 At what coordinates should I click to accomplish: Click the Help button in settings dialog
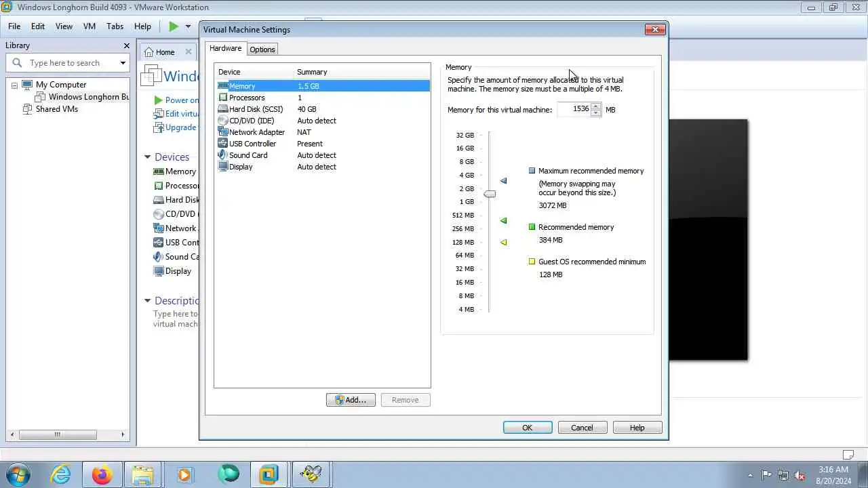coord(637,428)
